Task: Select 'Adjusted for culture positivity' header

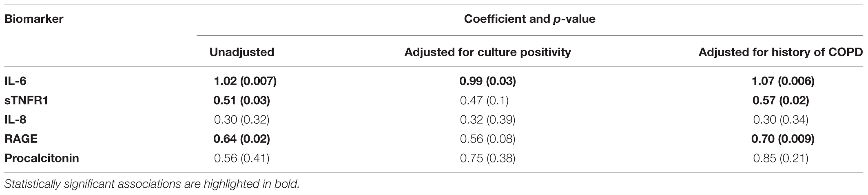Action: click(x=487, y=52)
